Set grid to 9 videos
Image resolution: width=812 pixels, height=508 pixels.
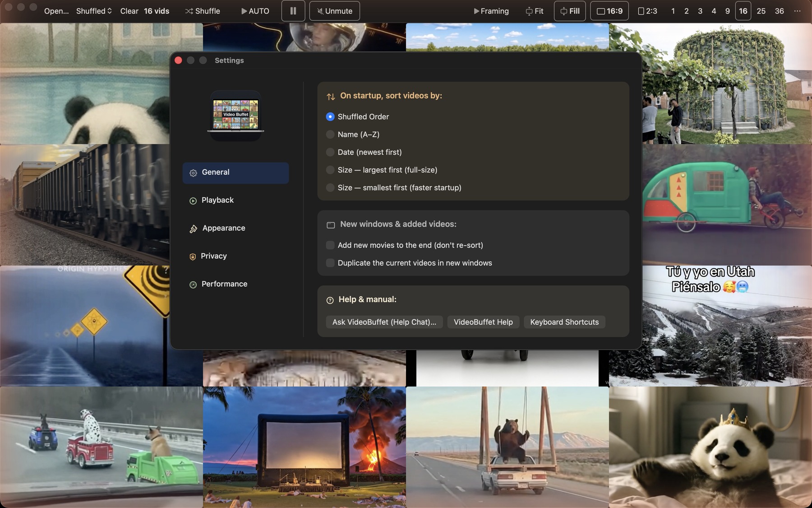[727, 11]
